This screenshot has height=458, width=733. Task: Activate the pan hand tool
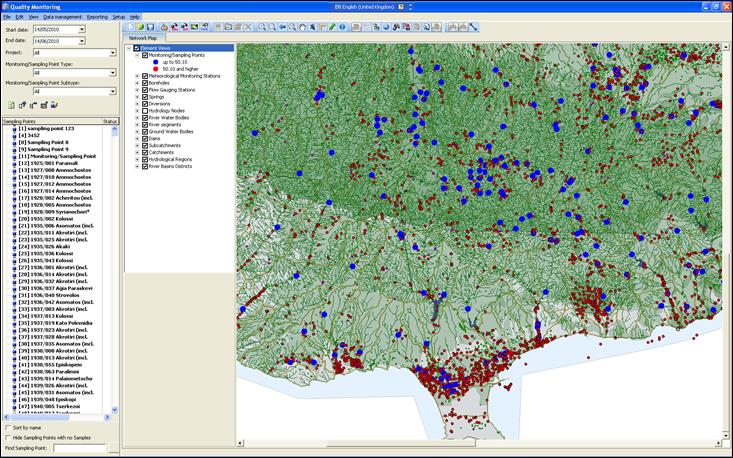pyautogui.click(x=303, y=27)
